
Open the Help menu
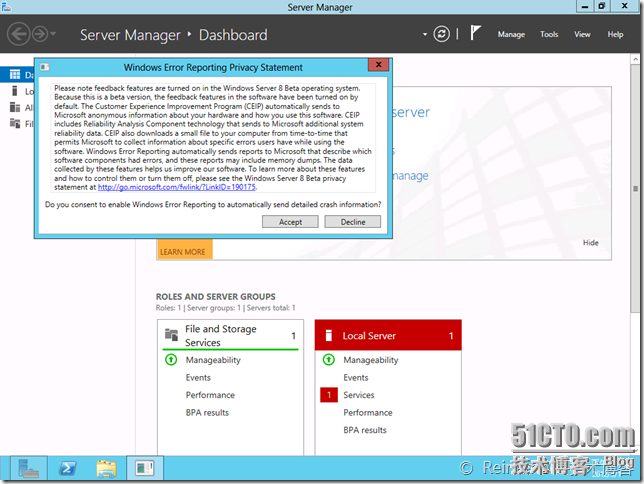tap(615, 35)
